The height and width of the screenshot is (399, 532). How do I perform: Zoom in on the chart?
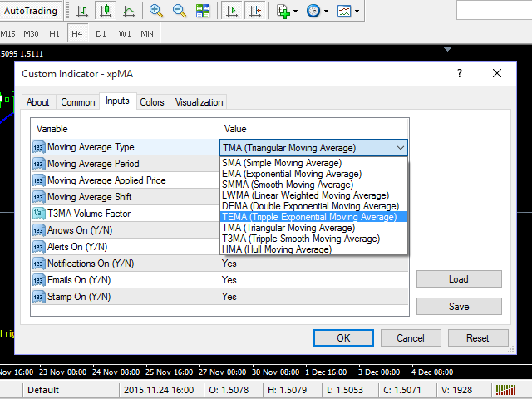pos(155,11)
